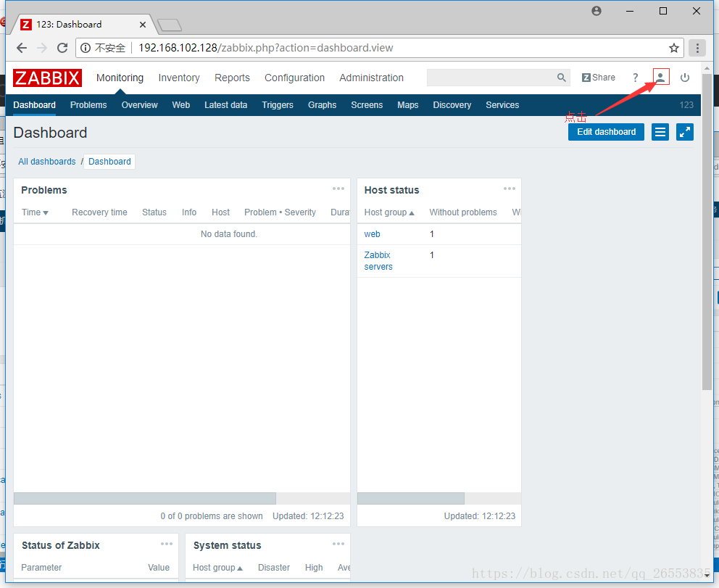Click the Zabbix tab favicon
719x588 pixels.
(27, 25)
